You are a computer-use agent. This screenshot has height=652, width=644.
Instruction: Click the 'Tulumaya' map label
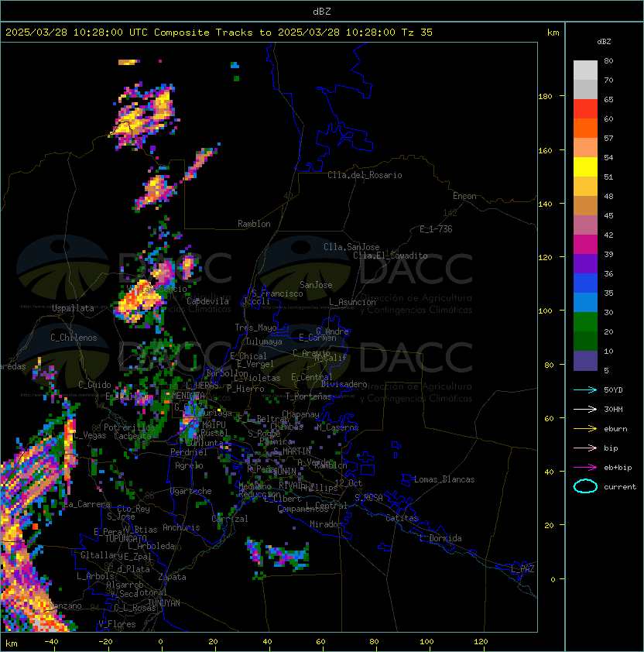tap(264, 341)
